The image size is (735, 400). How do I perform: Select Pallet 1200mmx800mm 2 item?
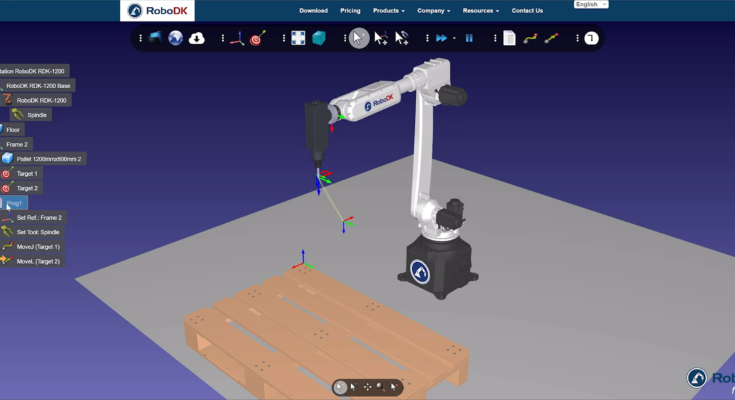pos(43,159)
